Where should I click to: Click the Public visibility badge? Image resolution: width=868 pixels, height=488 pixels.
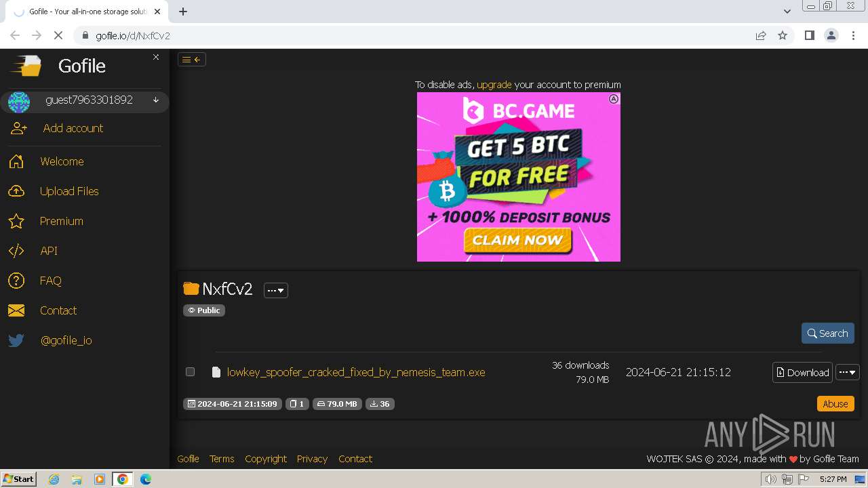click(x=204, y=310)
